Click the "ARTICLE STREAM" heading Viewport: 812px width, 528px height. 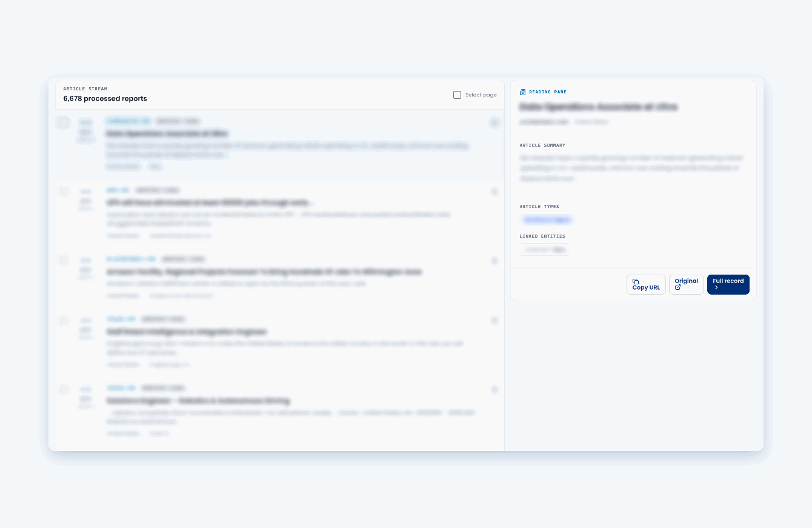tap(85, 89)
